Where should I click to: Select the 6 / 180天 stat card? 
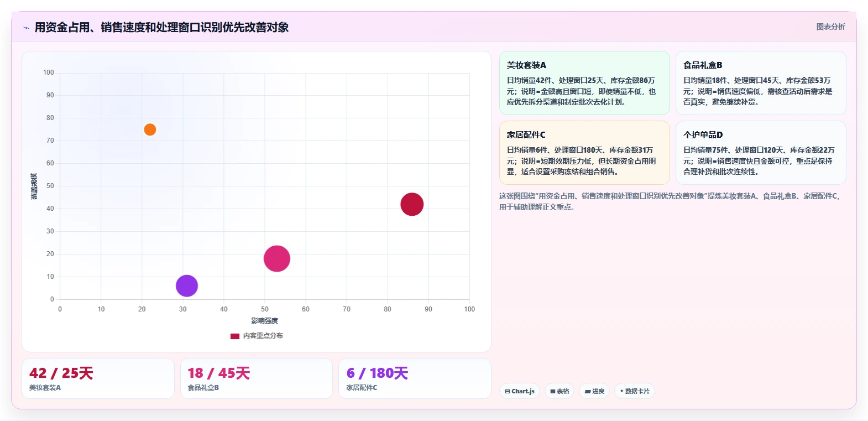point(415,378)
